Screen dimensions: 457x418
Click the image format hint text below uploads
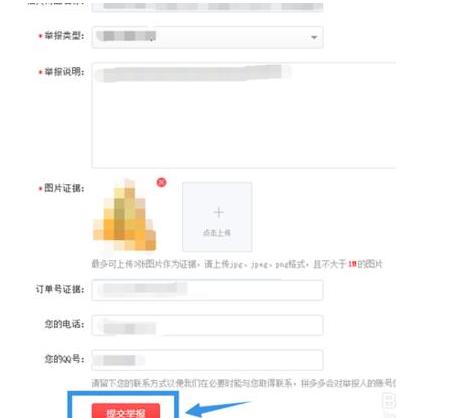click(237, 264)
